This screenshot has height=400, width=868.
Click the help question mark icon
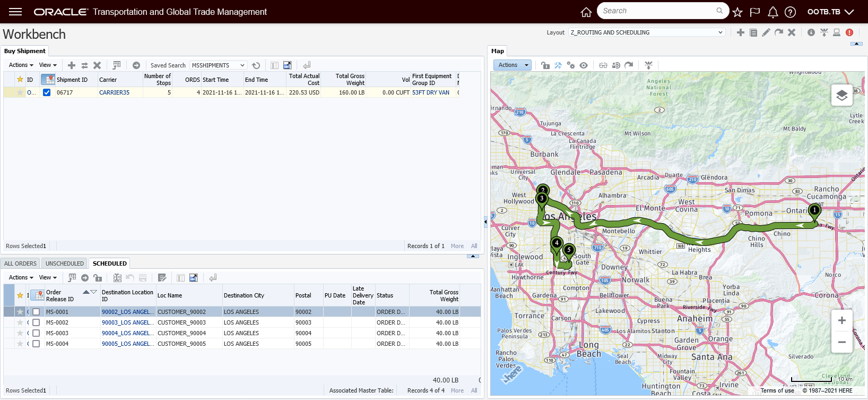point(790,12)
